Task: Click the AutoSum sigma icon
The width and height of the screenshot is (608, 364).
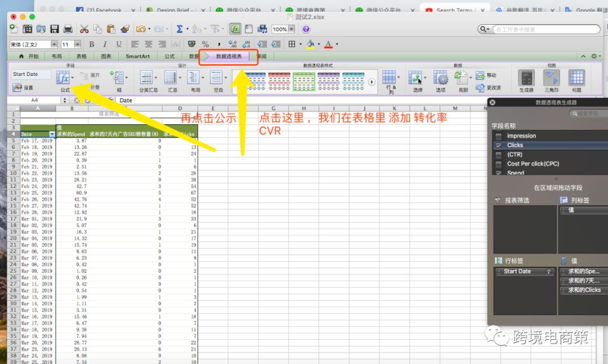Action: [180, 29]
